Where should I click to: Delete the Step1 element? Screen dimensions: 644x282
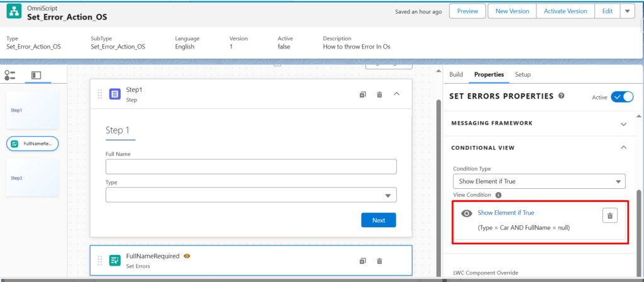[x=379, y=94]
